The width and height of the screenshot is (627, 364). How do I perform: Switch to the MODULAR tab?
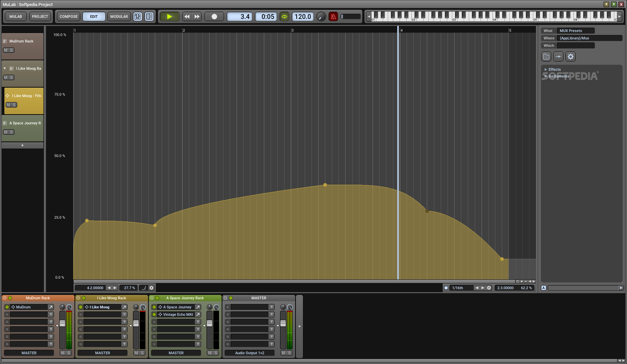tap(119, 17)
